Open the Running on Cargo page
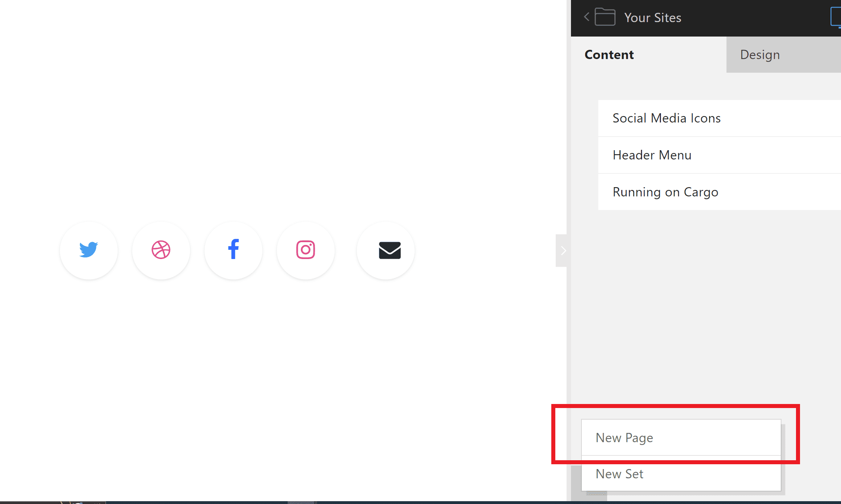The image size is (841, 504). coord(719,192)
